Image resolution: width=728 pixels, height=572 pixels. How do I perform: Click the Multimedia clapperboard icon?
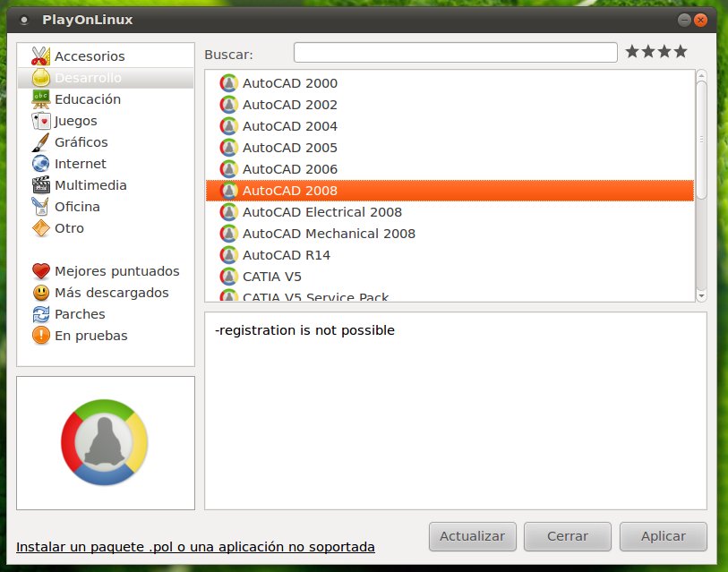41,184
